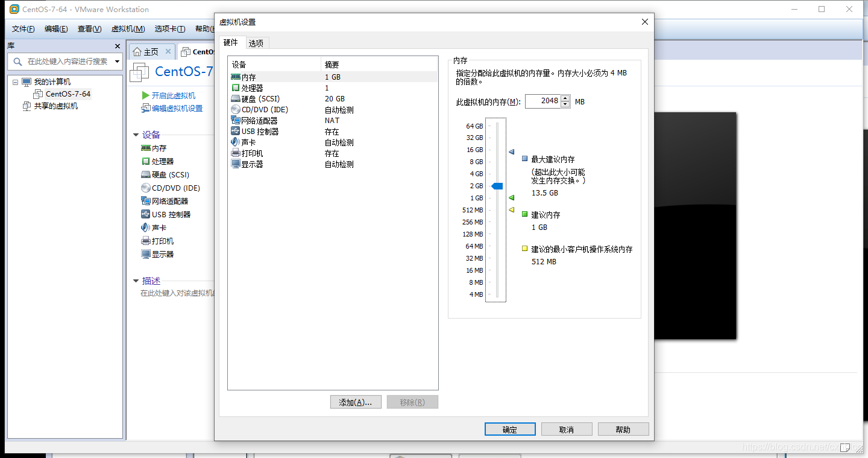The width and height of the screenshot is (868, 458).
Task: Open the library search dropdown arrow
Action: pos(117,62)
